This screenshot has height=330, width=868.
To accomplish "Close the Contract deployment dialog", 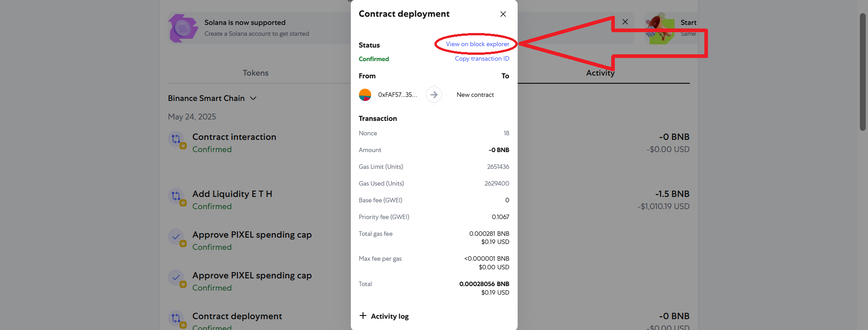I will (503, 14).
